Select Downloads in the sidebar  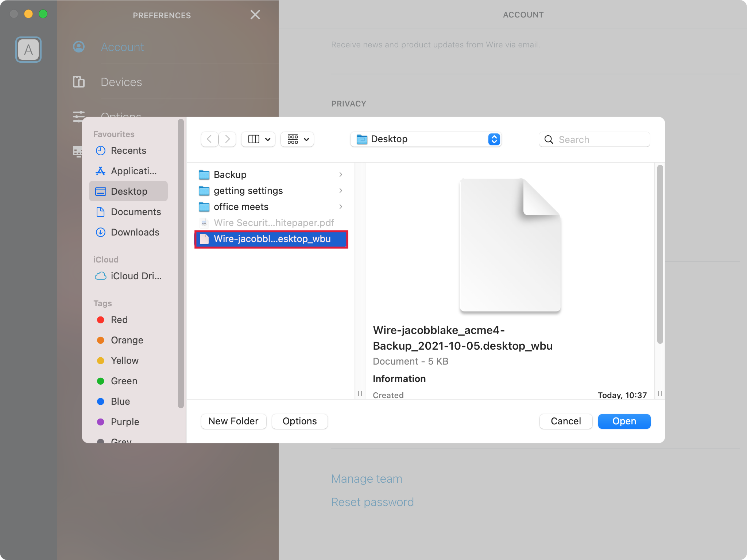tap(128, 232)
